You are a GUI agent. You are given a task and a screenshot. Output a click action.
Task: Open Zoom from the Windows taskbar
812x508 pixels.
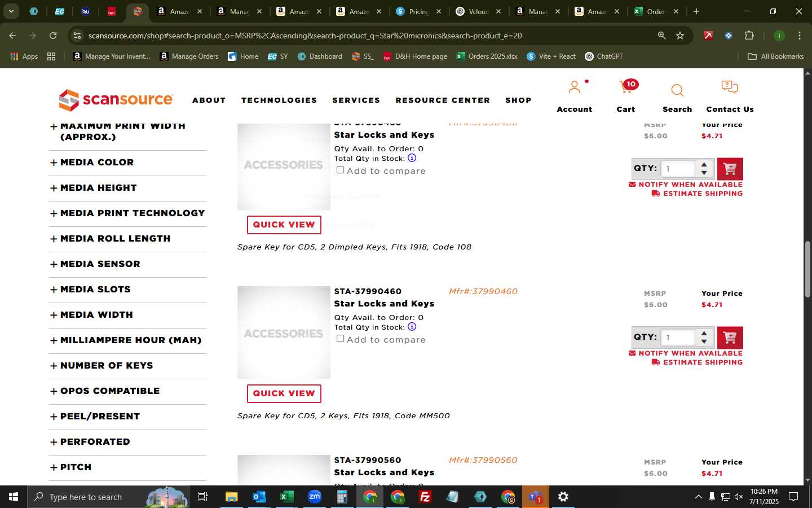(x=314, y=497)
